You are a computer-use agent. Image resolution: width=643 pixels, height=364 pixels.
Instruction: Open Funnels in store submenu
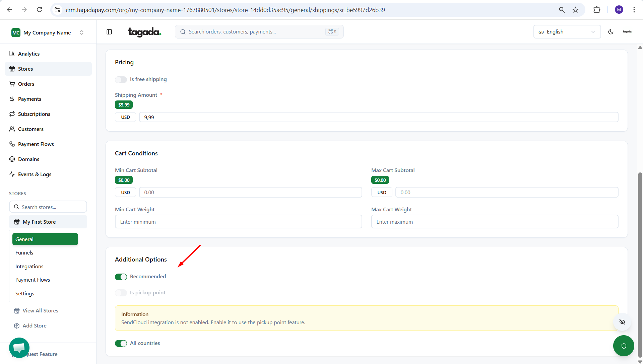24,253
